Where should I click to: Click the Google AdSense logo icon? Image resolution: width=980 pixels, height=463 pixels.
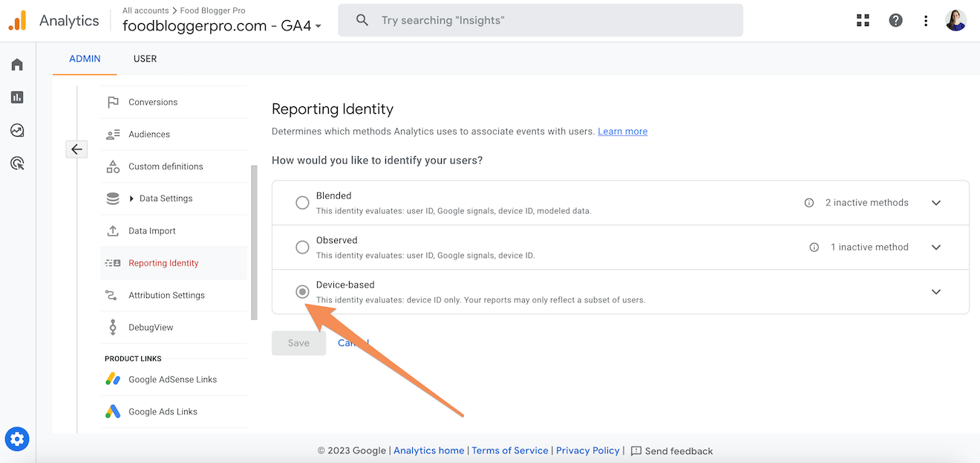[113, 379]
